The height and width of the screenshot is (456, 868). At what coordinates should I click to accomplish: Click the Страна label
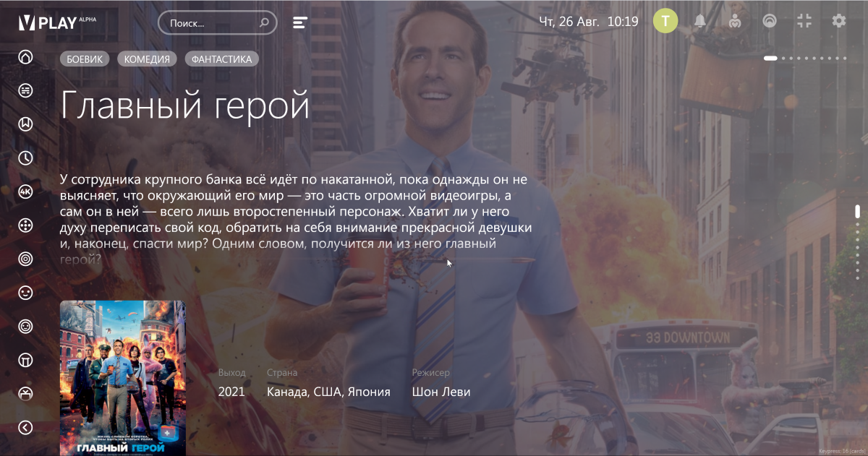(282, 372)
